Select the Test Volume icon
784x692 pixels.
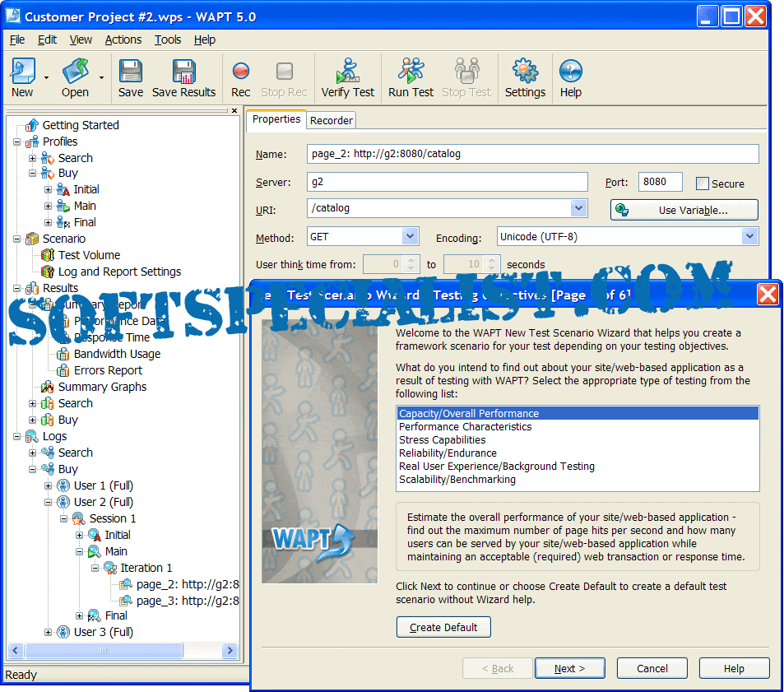point(48,255)
